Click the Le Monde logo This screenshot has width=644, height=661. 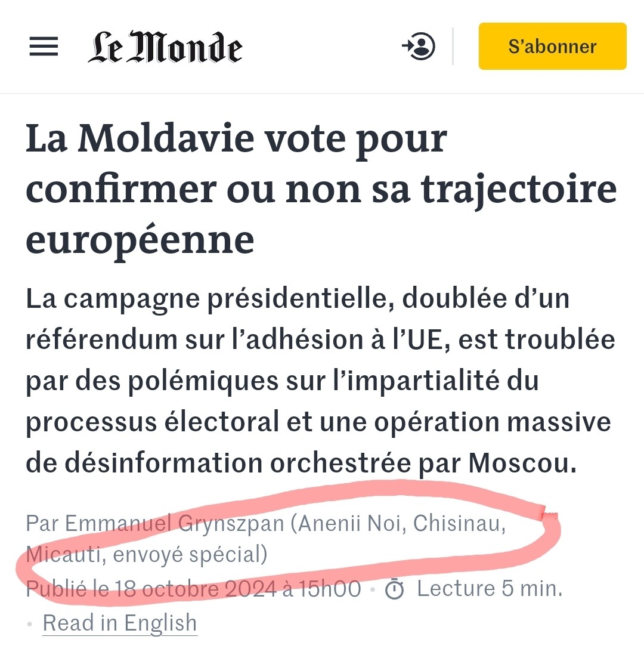click(165, 48)
